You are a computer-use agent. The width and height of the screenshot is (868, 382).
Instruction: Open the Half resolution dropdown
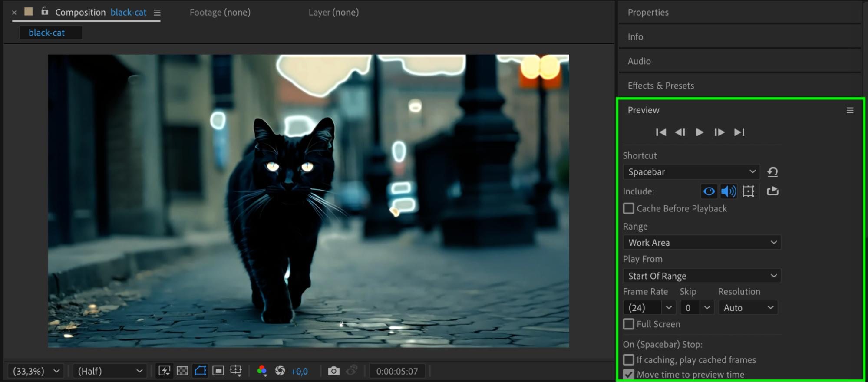tap(109, 371)
